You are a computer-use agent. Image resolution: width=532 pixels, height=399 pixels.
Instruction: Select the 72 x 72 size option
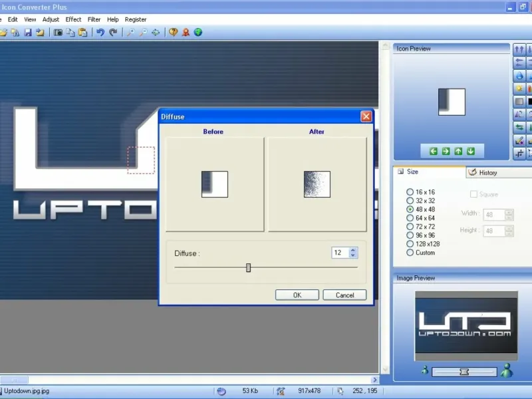420,227
